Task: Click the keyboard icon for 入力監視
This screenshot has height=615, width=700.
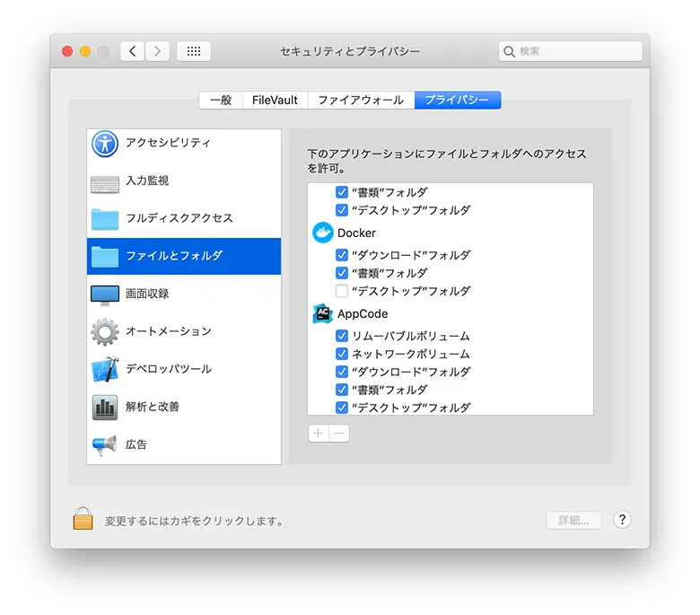Action: coord(105,184)
